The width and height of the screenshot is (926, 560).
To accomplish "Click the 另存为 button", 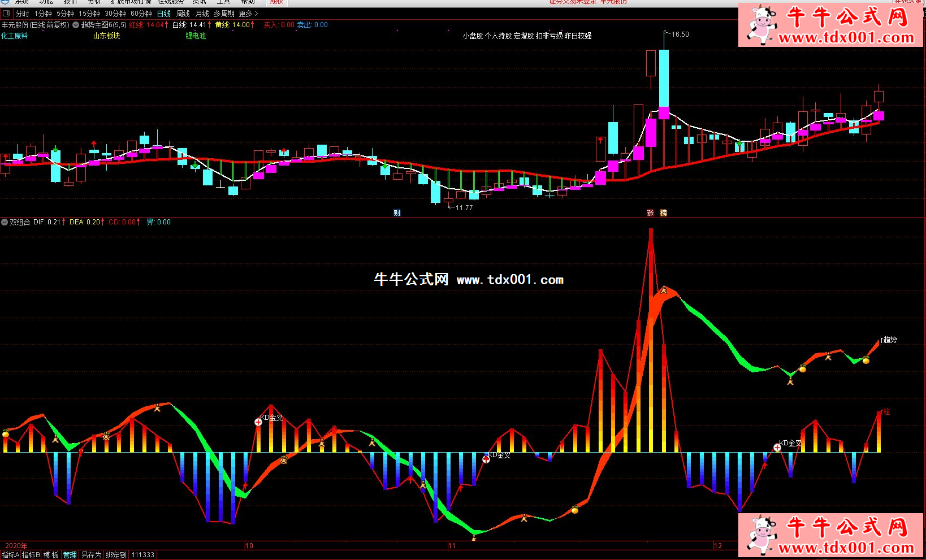I will click(91, 555).
